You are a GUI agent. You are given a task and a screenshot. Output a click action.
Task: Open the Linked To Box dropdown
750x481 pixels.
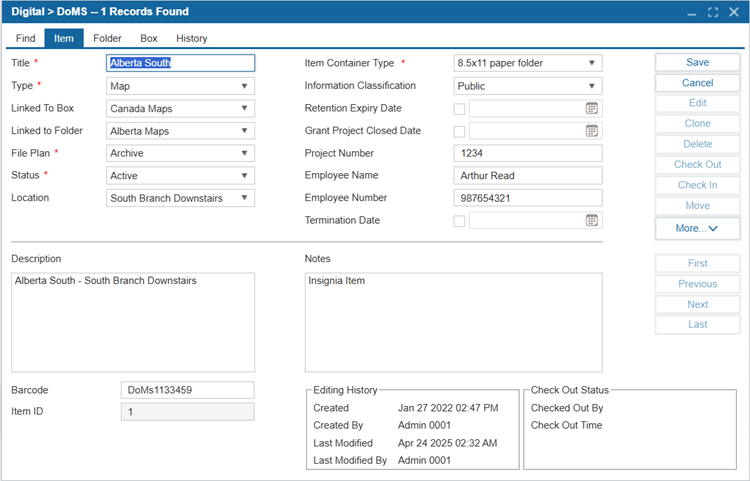point(180,109)
